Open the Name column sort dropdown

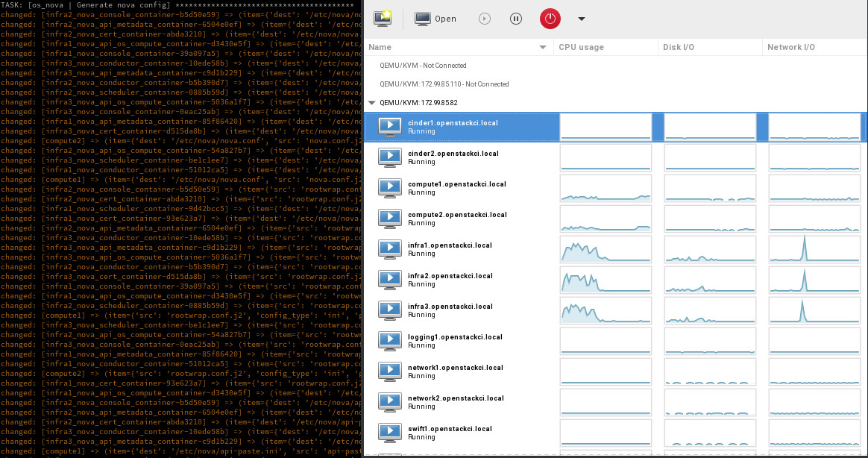(542, 46)
